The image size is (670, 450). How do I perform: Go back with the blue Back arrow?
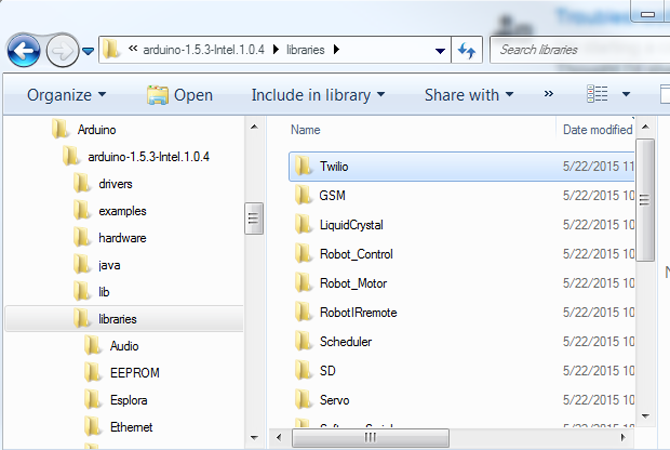click(24, 51)
